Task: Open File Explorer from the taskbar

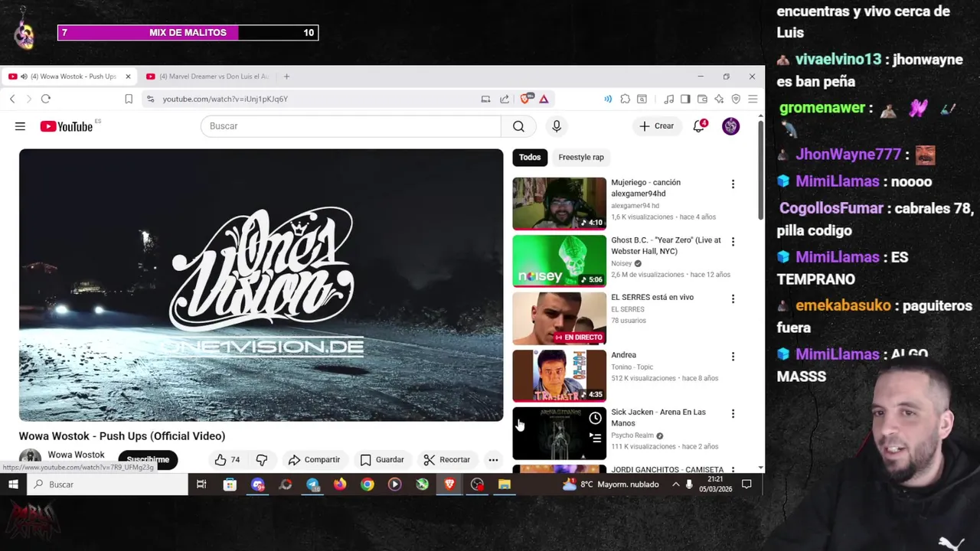Action: click(x=505, y=484)
